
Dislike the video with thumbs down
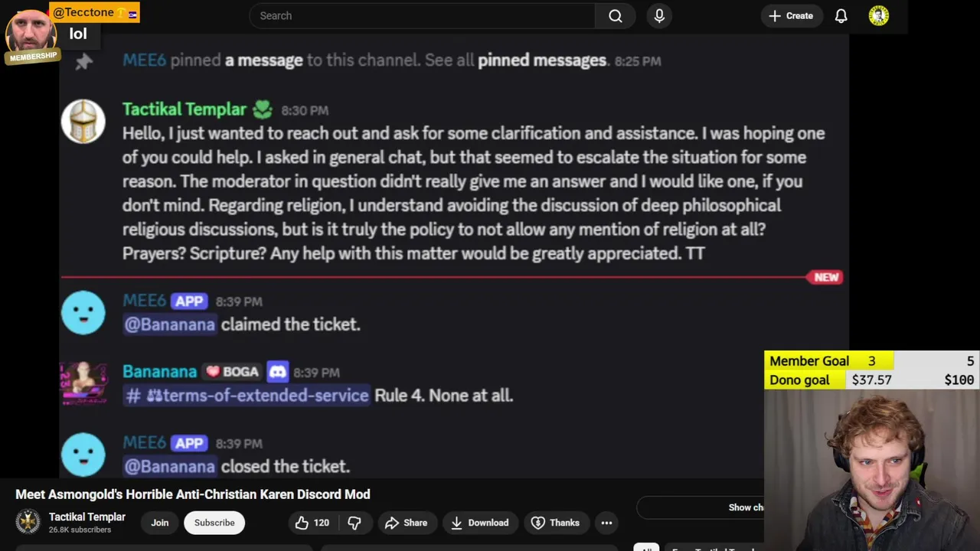(x=354, y=523)
